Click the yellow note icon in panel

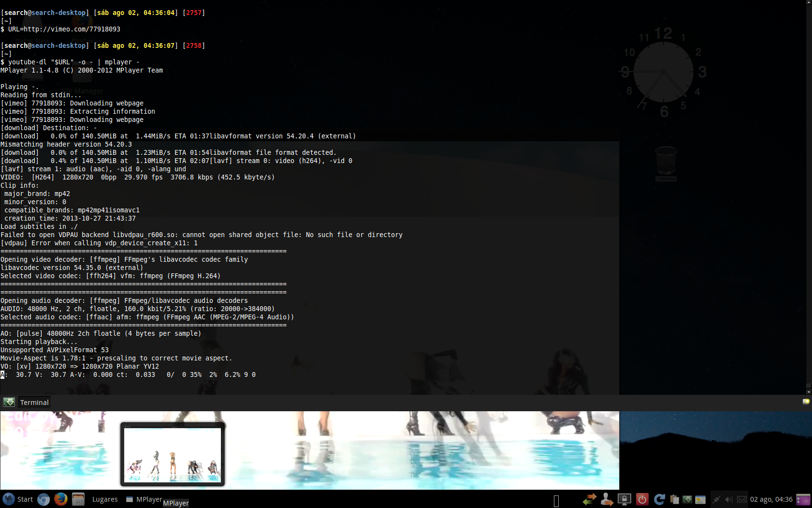[806, 402]
